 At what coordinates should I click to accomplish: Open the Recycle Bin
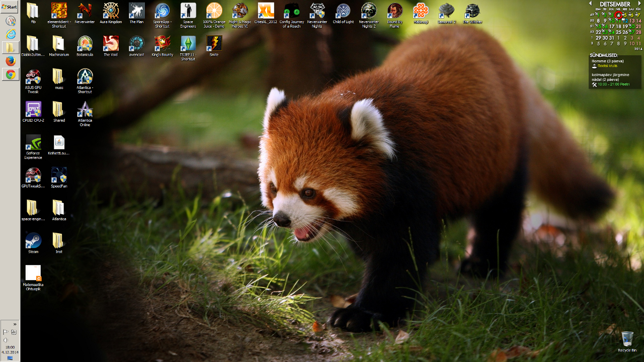pyautogui.click(x=627, y=339)
